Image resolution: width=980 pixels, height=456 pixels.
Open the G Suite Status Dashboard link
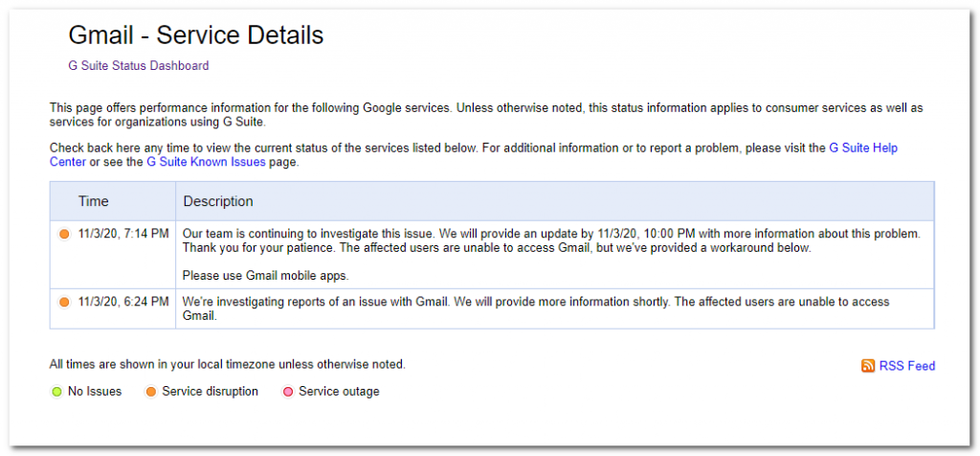tap(138, 66)
